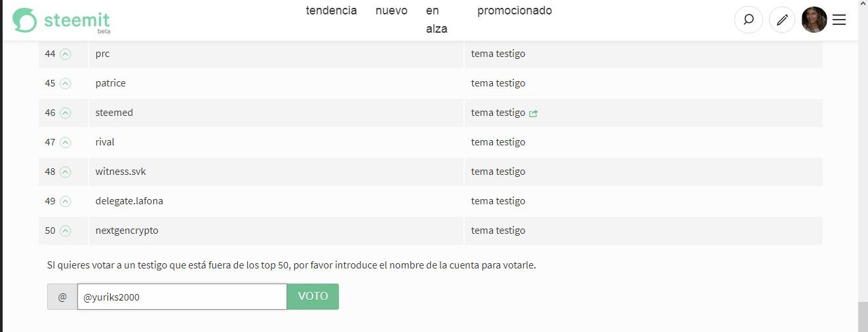Open external link icon beside steemed
The height and width of the screenshot is (332, 868).
point(534,113)
